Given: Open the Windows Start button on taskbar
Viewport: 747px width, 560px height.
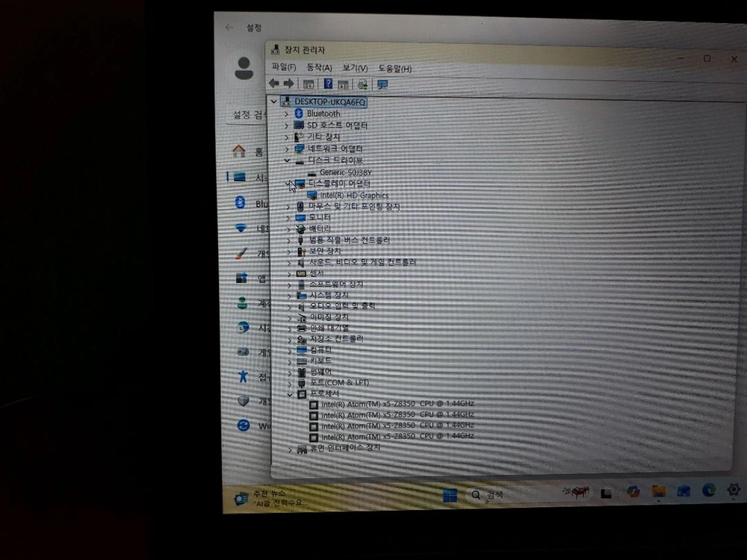Looking at the screenshot, I should 450,496.
